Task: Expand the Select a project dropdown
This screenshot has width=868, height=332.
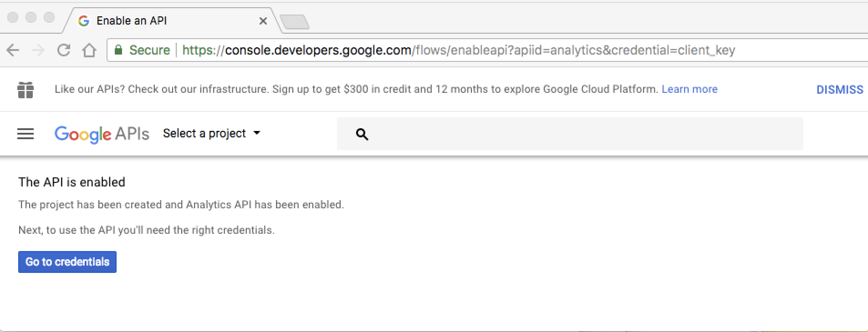Action: tap(212, 133)
